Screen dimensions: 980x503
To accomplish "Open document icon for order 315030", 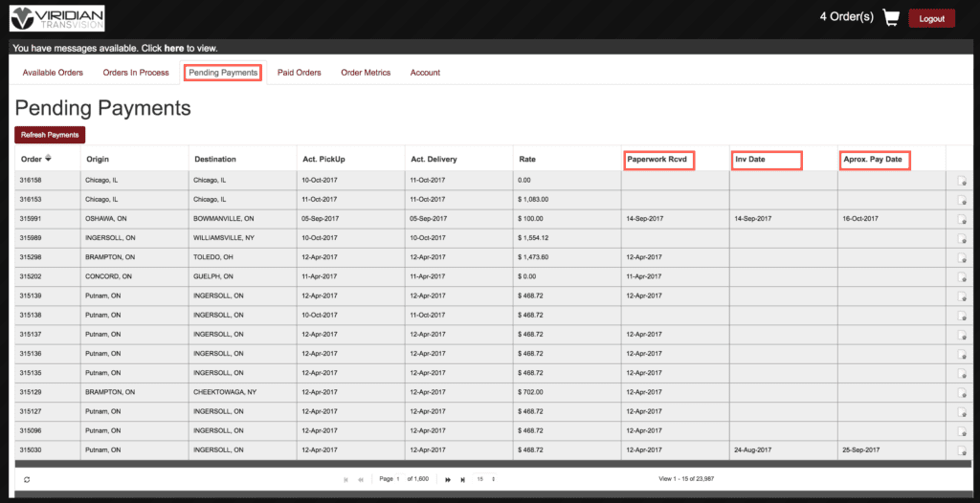I will click(962, 449).
